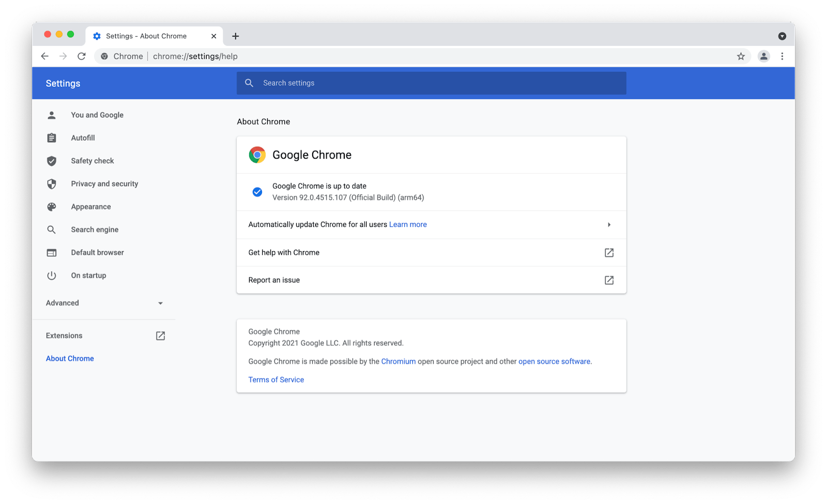Screen dimensions: 827x504
Task: Click the tab search down-arrow circle icon
Action: pyautogui.click(x=782, y=36)
